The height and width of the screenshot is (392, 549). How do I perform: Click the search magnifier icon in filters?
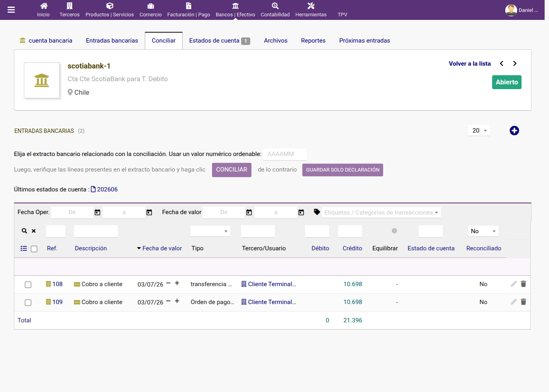[24, 231]
